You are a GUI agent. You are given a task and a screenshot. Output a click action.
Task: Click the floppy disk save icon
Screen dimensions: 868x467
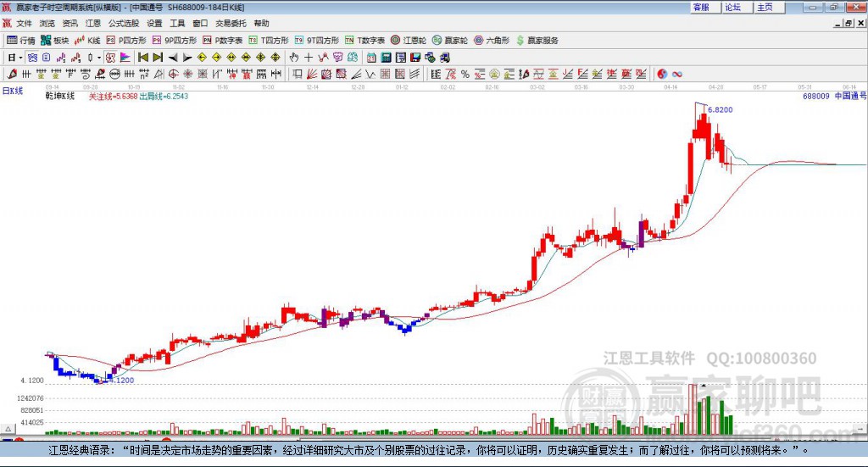coord(415,58)
